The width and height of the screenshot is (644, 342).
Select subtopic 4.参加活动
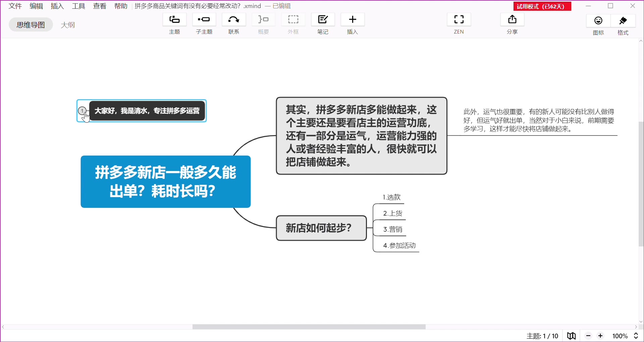399,245
